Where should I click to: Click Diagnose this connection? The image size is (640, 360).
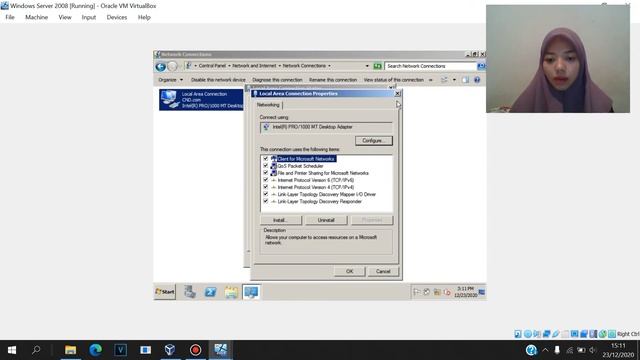277,80
